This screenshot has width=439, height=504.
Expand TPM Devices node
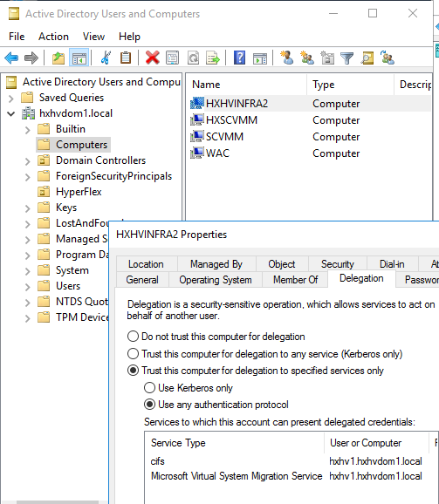point(28,318)
